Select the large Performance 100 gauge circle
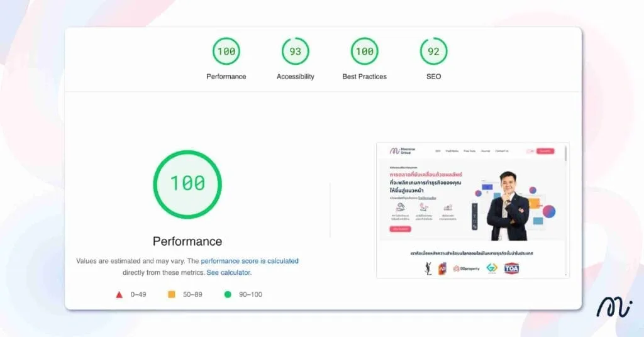 (187, 184)
